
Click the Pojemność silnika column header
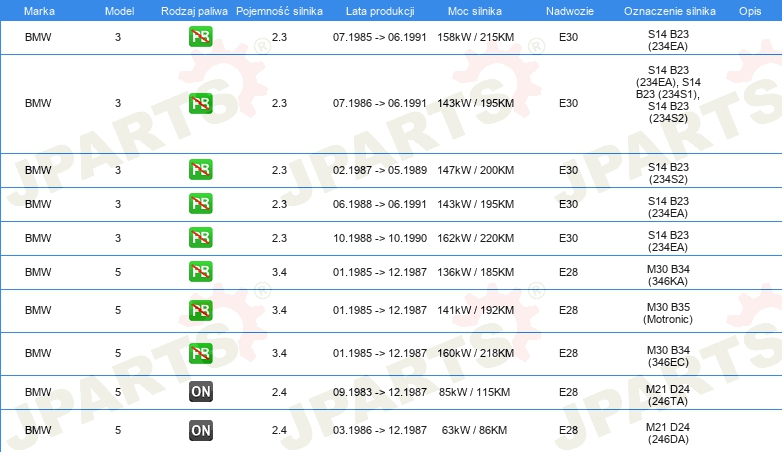click(x=279, y=11)
